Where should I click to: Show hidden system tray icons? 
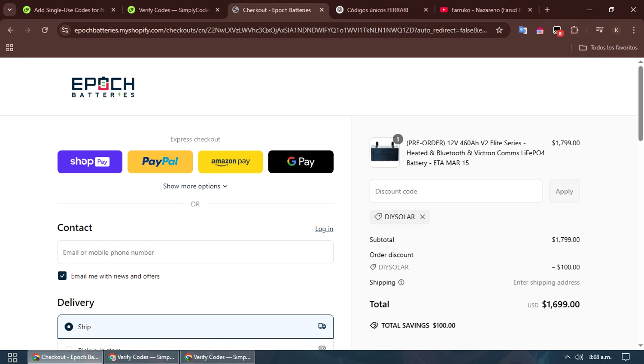(568, 357)
